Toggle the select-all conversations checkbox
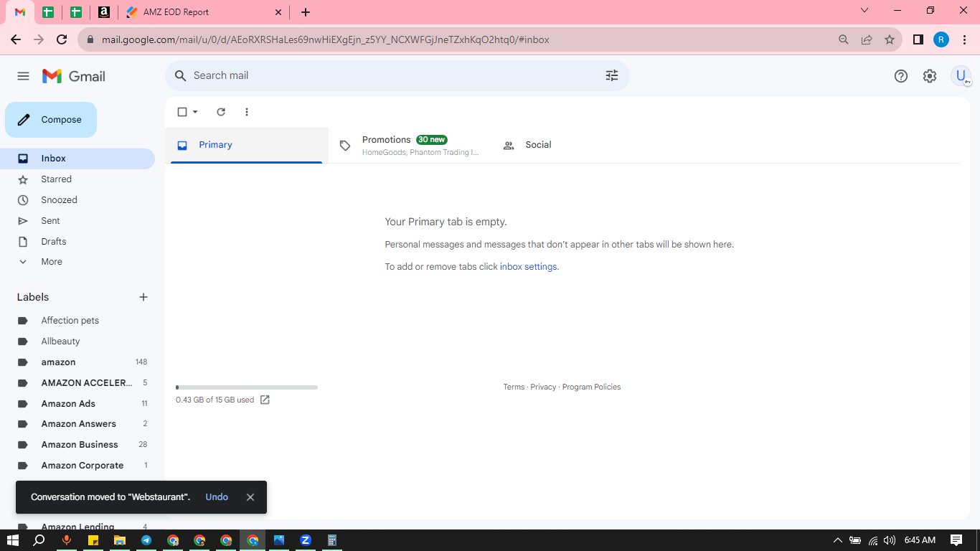The image size is (980, 551). (182, 112)
